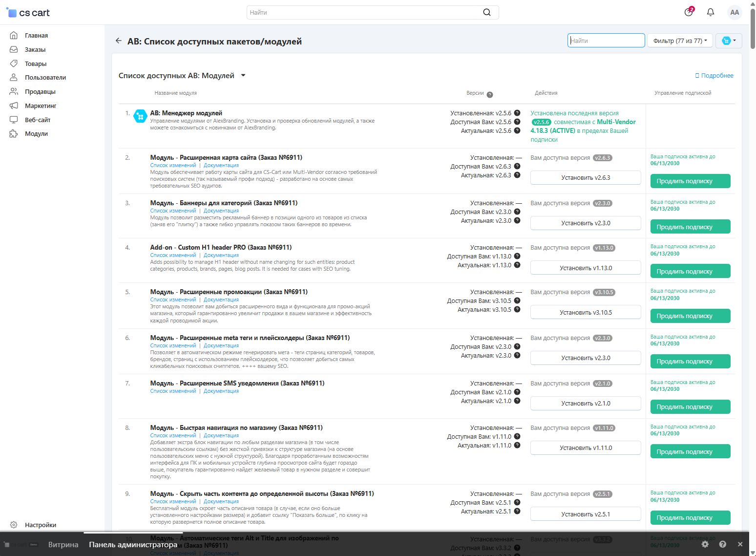Click the Установить v2.6.3 button
Screen dimensions: 756x556
pyautogui.click(x=586, y=177)
